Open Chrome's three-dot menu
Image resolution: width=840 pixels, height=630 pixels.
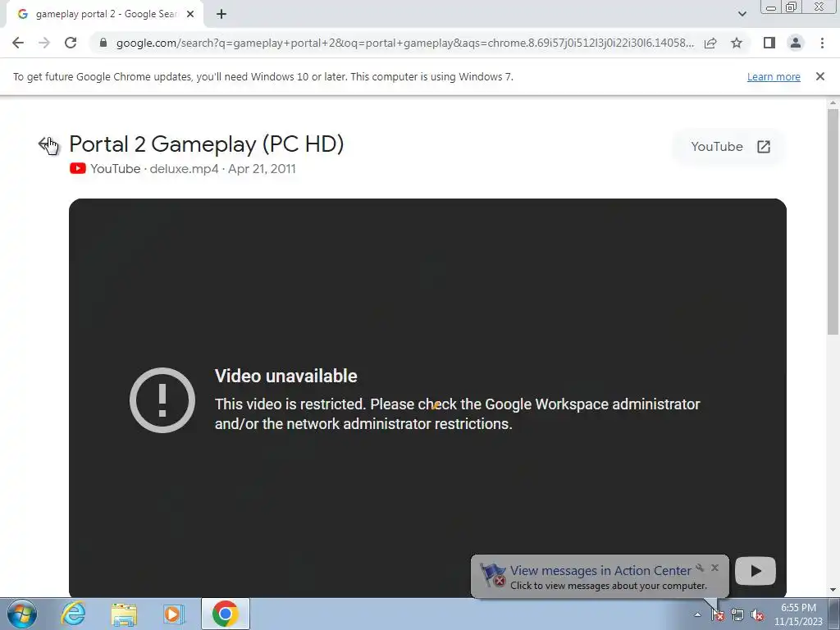pos(822,43)
